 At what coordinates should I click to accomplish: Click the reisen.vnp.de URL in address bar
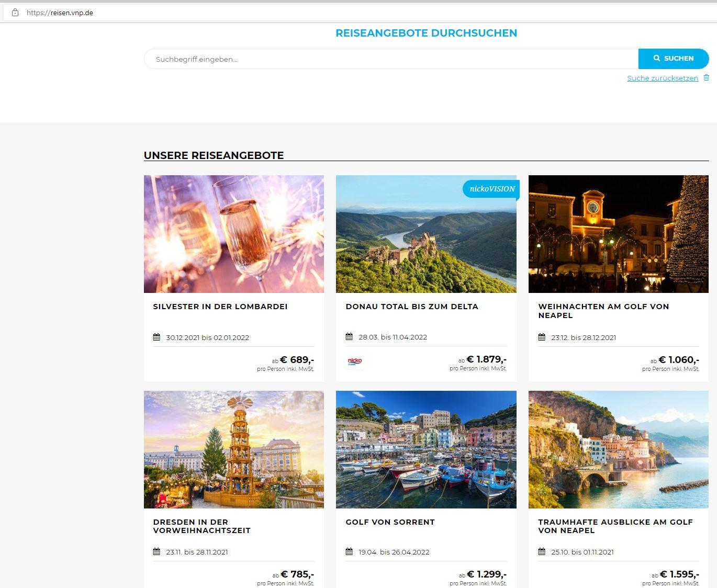pyautogui.click(x=60, y=13)
